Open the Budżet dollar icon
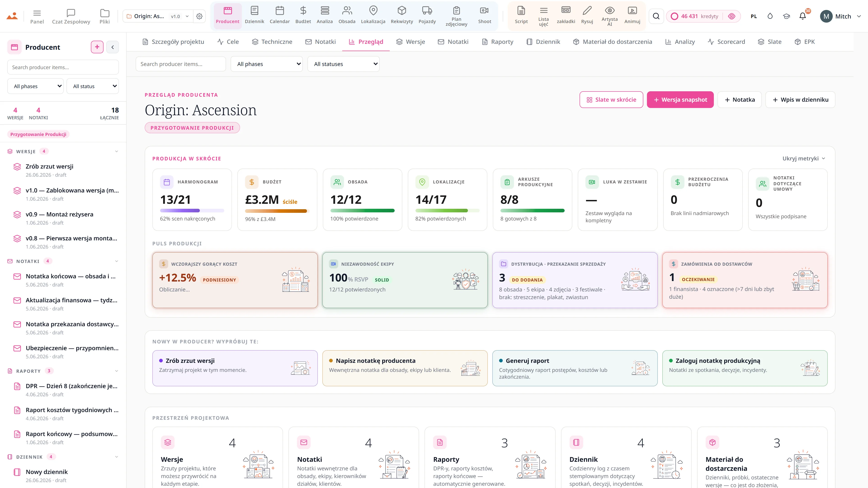 (303, 16)
